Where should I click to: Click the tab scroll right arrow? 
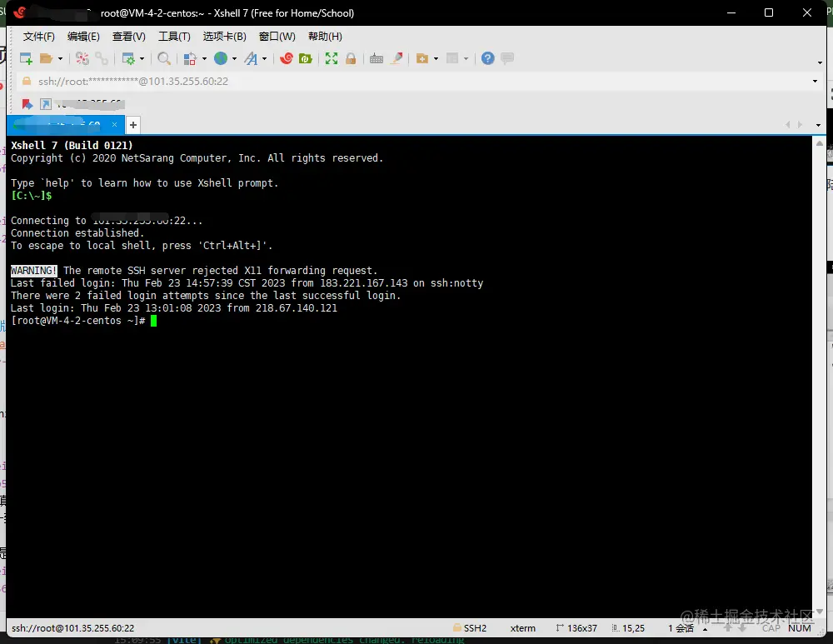click(x=800, y=124)
